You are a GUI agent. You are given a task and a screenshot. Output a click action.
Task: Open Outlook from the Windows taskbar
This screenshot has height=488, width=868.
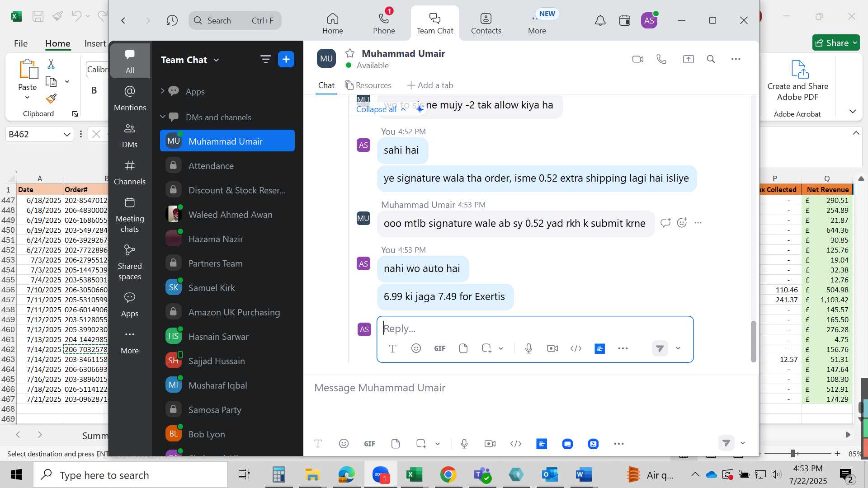550,475
